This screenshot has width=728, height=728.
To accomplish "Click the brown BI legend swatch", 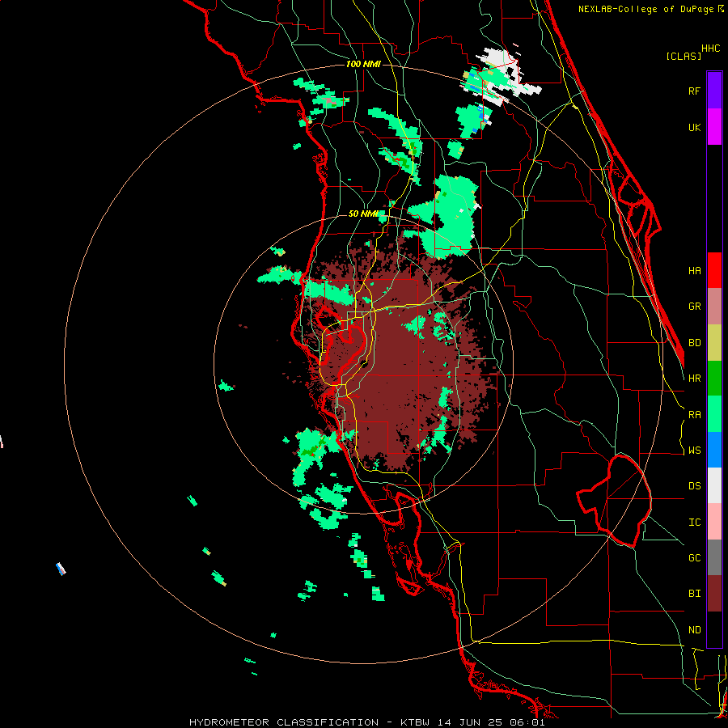I will click(714, 594).
